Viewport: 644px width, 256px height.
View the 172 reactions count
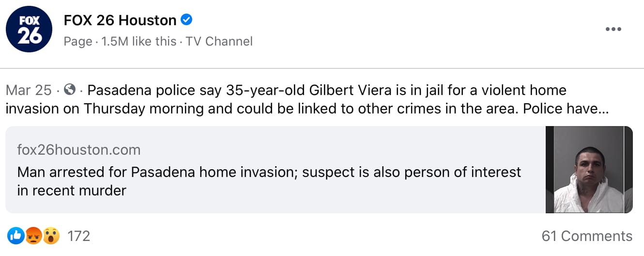(78, 236)
